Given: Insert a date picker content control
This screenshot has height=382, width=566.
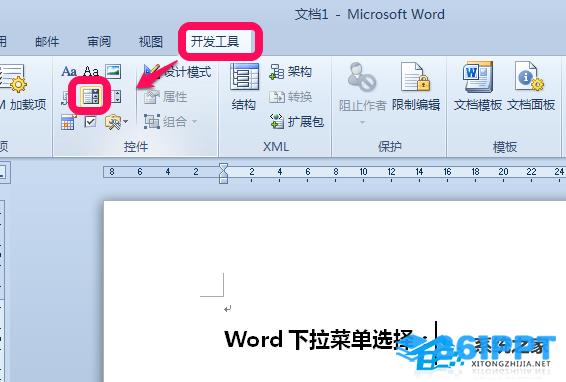Looking at the screenshot, I should coord(68,122).
